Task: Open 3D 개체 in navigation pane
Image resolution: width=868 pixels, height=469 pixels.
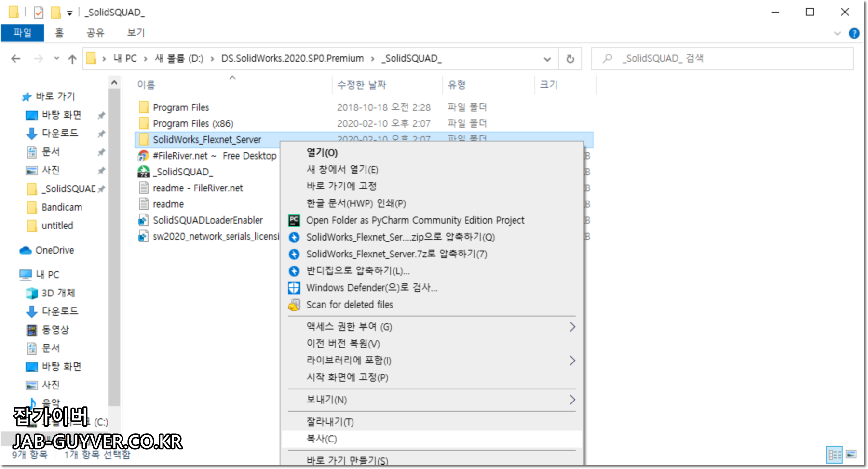Action: [51, 293]
